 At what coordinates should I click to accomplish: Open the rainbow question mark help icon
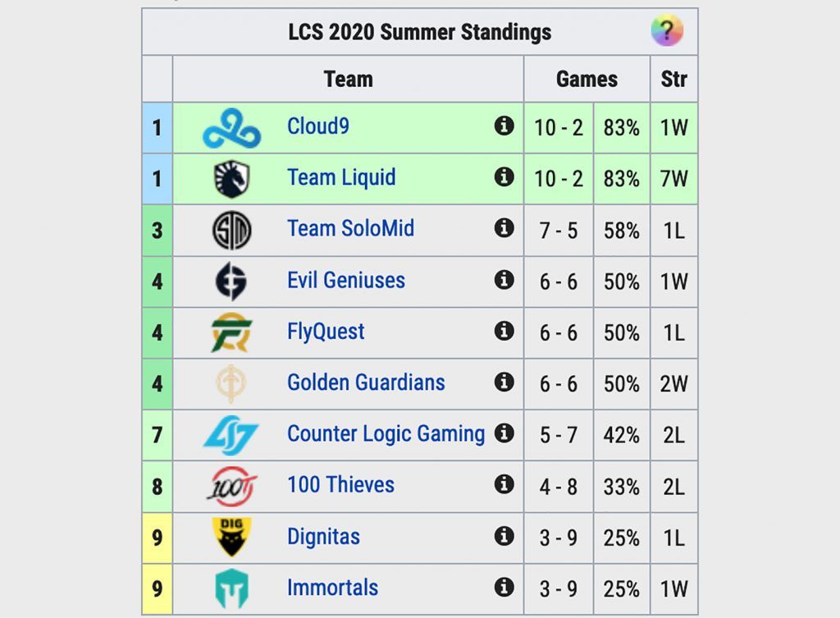click(x=666, y=30)
